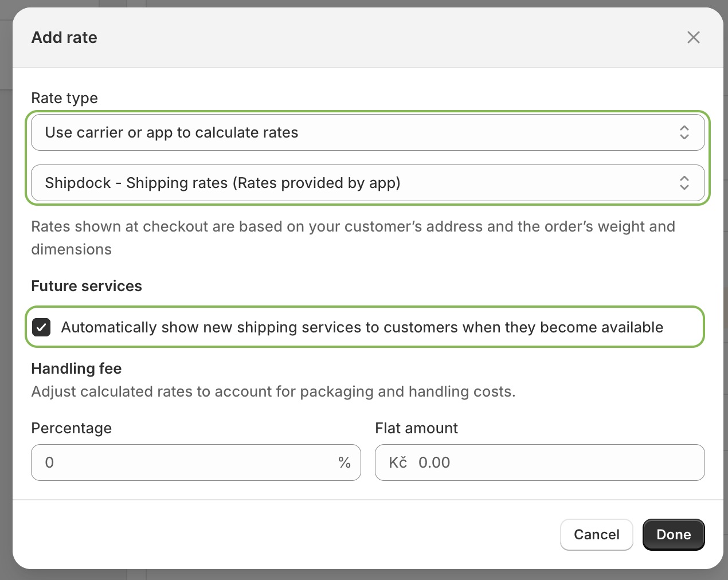The width and height of the screenshot is (728, 580).
Task: Click the 'Rates shown at checkout' help text
Action: 353,227
